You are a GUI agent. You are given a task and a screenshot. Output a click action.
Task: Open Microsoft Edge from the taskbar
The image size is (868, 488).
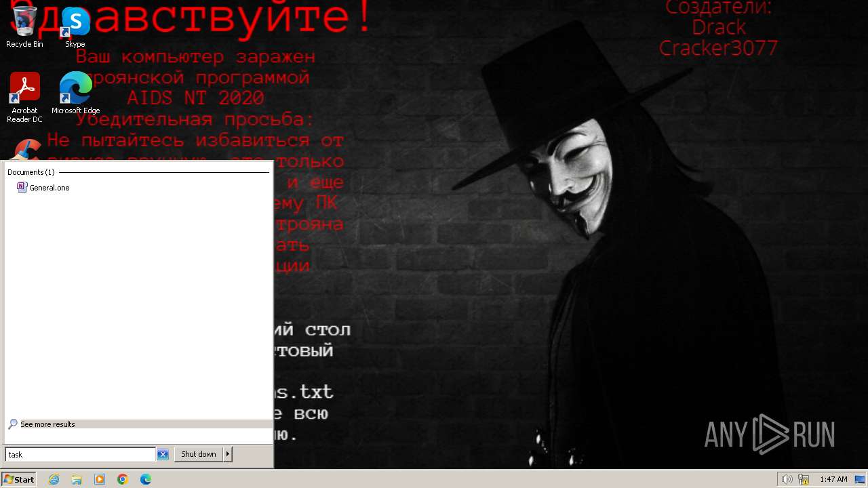point(146,479)
